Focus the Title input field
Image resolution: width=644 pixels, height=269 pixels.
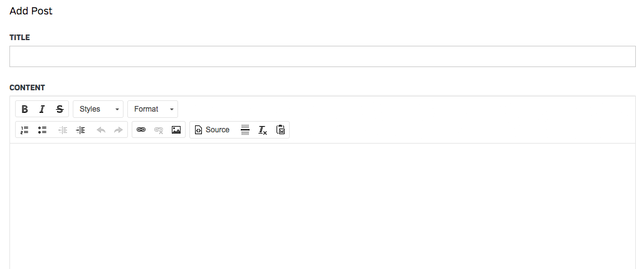point(322,56)
